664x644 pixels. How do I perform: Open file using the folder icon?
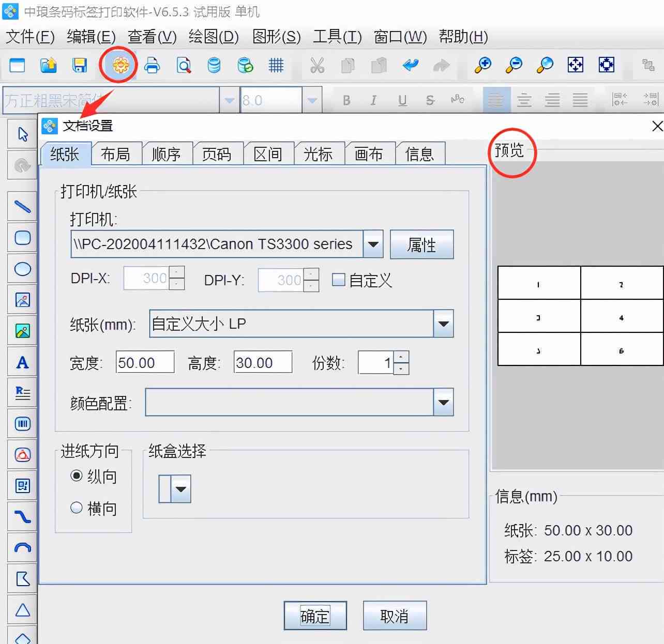[48, 65]
